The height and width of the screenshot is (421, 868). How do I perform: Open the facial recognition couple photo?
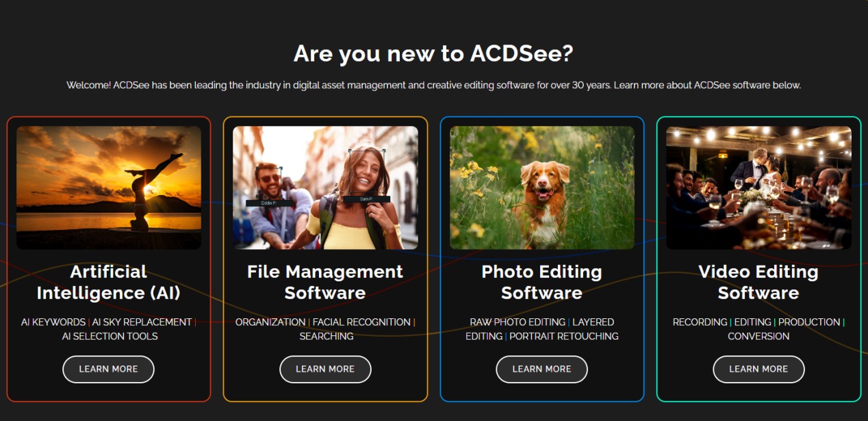tap(325, 188)
